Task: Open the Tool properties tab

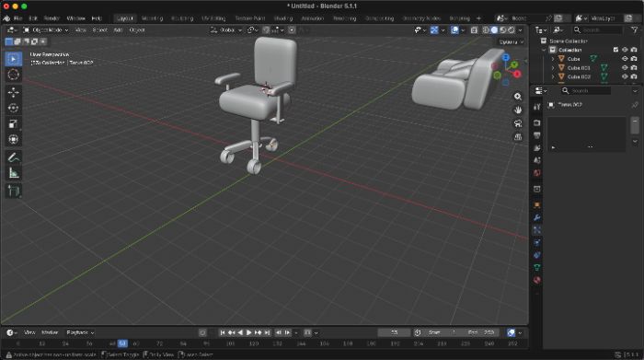Action: [x=536, y=107]
